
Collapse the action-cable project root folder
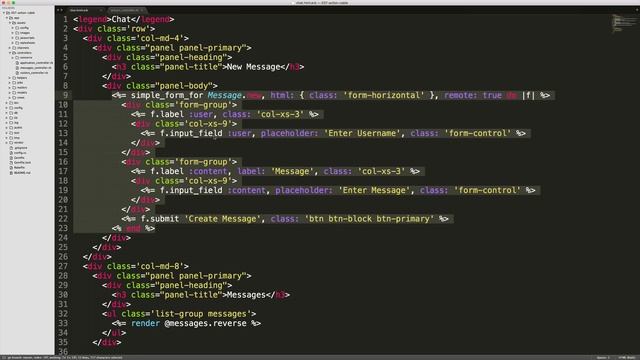coord(4,13)
